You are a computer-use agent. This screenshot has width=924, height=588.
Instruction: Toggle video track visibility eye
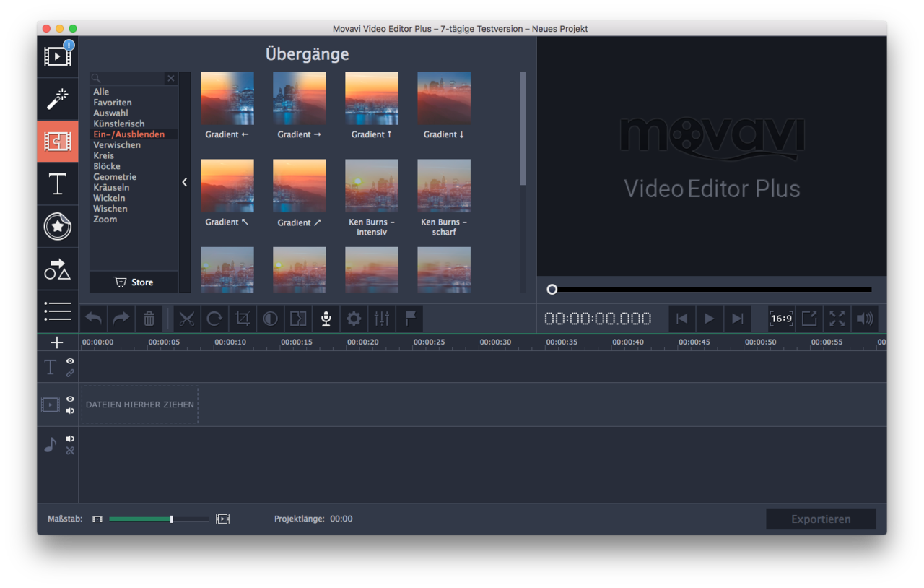70,399
